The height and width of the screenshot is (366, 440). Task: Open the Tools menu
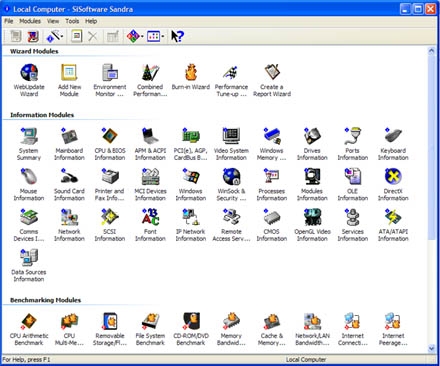coord(72,21)
